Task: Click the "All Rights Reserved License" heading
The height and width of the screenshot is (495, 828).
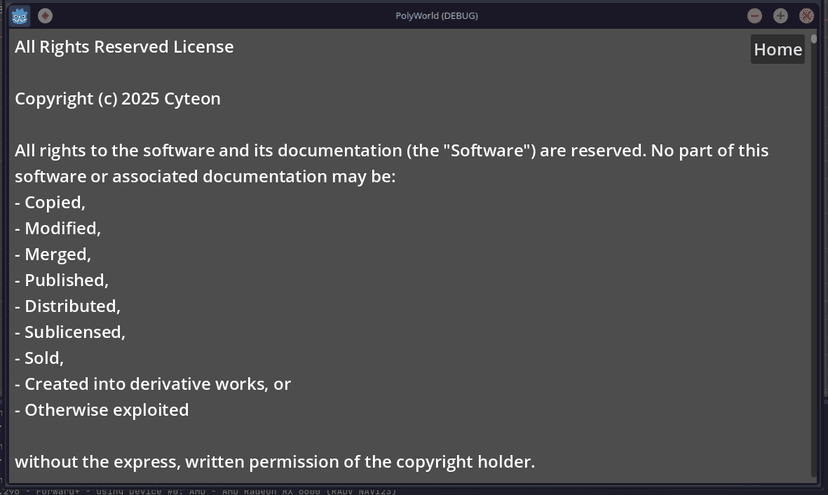Action: pyautogui.click(x=124, y=47)
